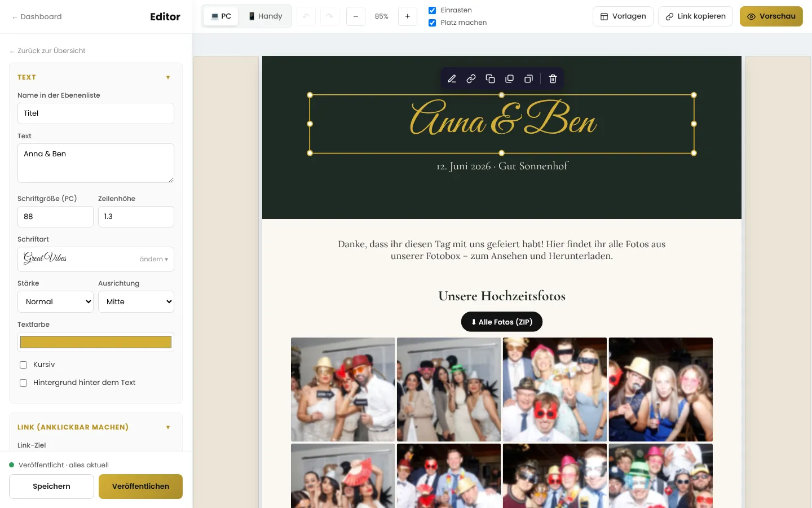Click Zurück zur Übersicht link
812x508 pixels.
pos(47,51)
